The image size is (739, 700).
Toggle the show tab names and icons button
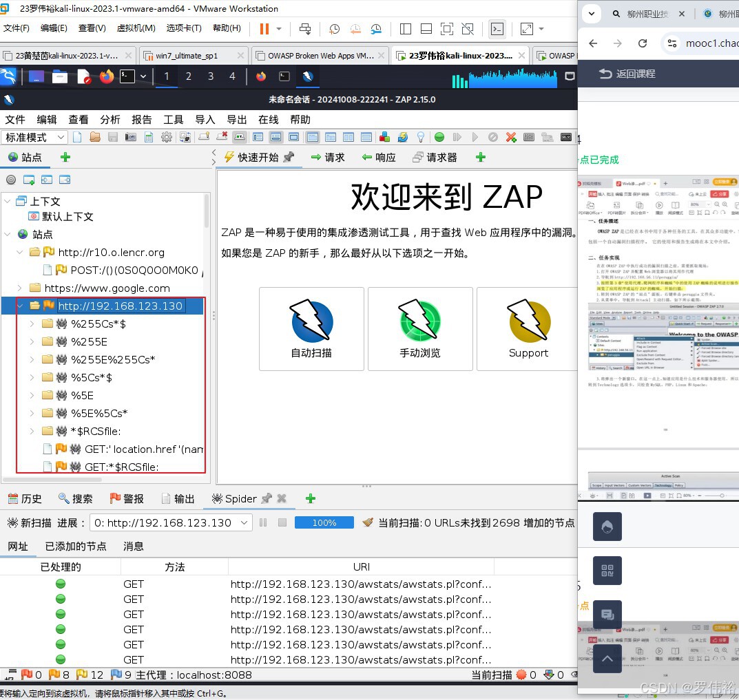(x=240, y=137)
